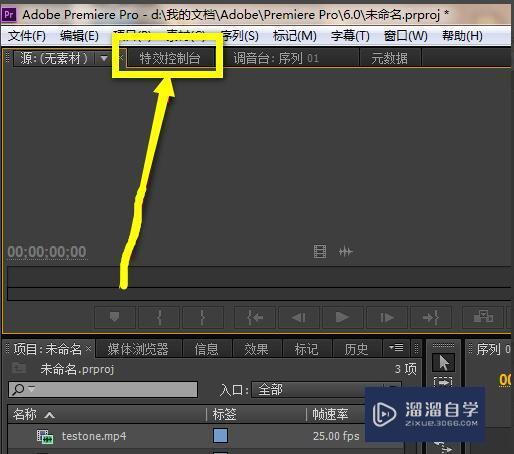Switch to the 特效控制台 tab
Screen dimensions: 514x454
tap(170, 58)
